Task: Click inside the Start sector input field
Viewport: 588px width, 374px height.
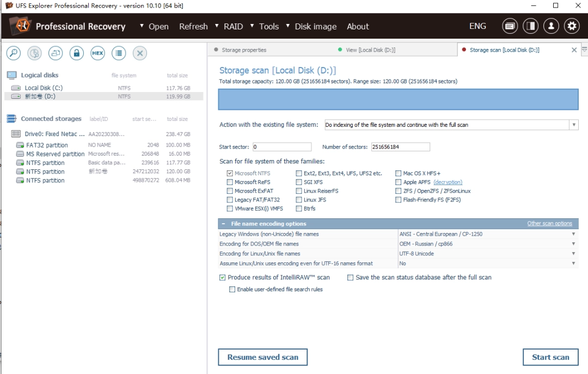Action: pyautogui.click(x=282, y=146)
